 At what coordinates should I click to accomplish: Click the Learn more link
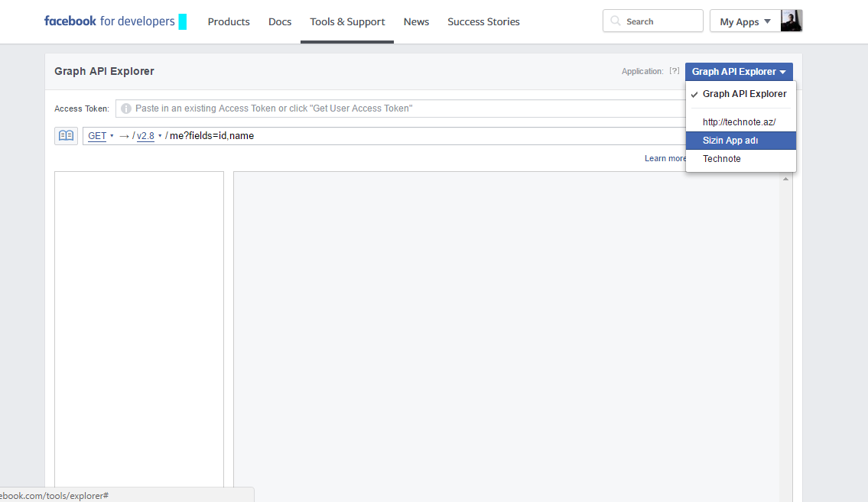(665, 158)
